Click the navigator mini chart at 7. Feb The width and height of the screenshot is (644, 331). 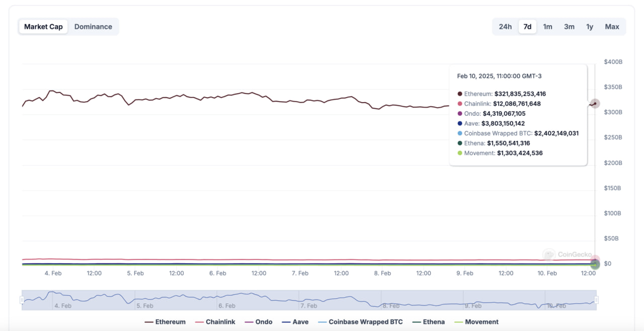pyautogui.click(x=309, y=300)
